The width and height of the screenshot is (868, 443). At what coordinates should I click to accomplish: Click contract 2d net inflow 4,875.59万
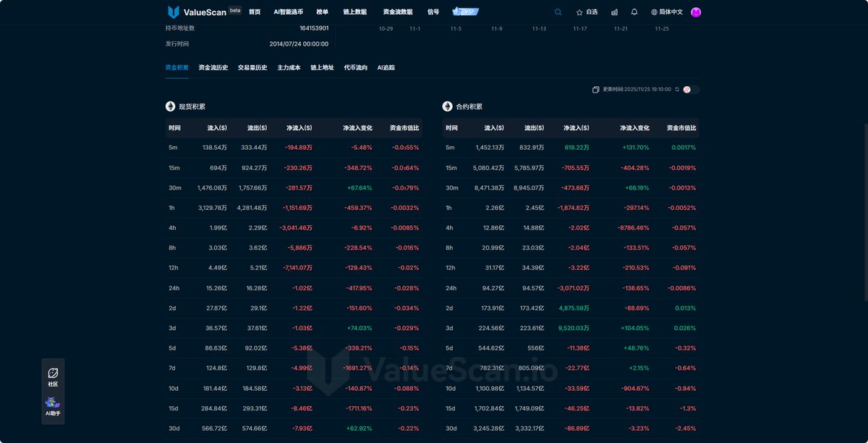point(574,308)
